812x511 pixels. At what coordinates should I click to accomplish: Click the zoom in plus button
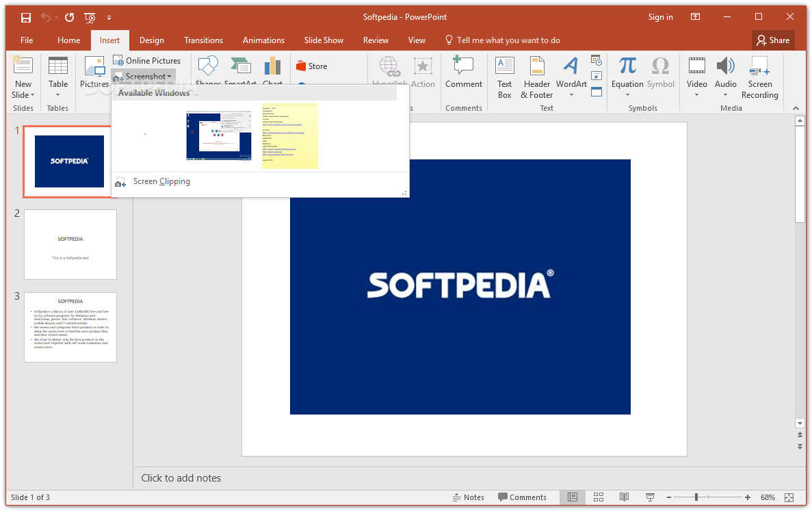point(747,497)
